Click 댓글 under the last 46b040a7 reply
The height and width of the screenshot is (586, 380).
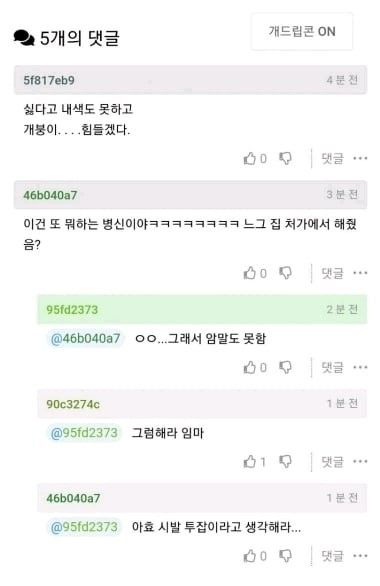332,556
